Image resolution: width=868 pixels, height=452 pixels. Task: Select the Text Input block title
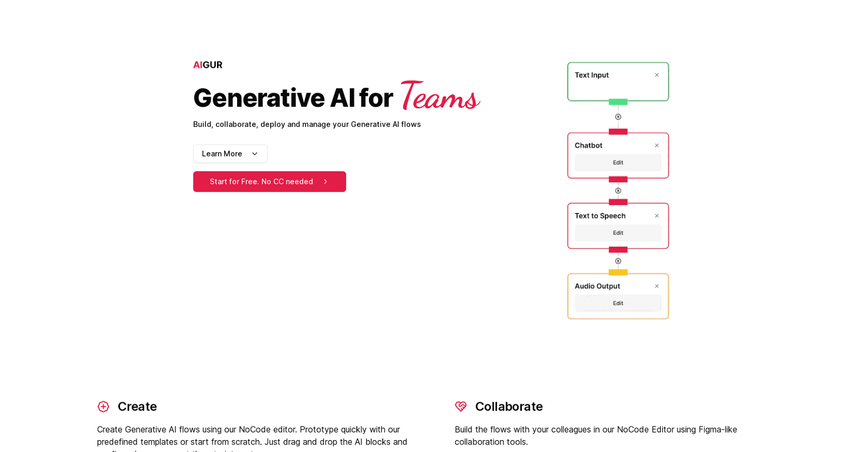point(591,75)
